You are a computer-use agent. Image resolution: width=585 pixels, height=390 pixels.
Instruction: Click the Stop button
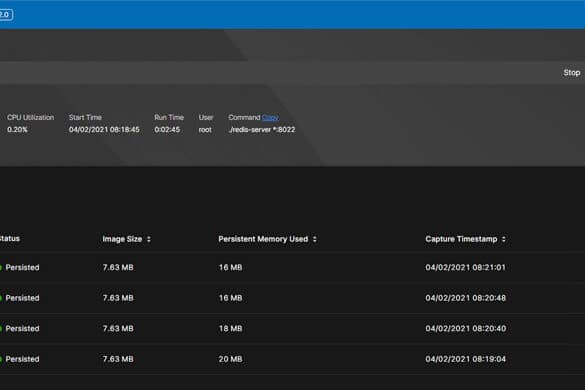point(572,73)
